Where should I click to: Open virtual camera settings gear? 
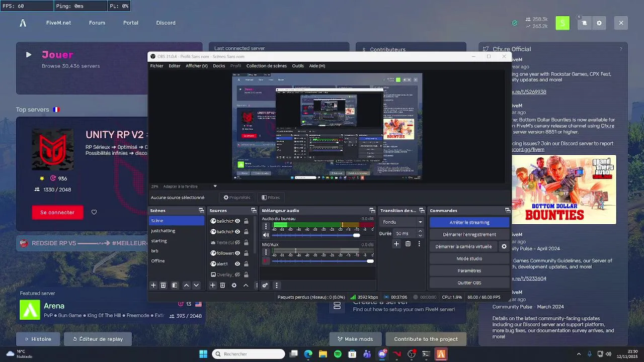point(504,246)
